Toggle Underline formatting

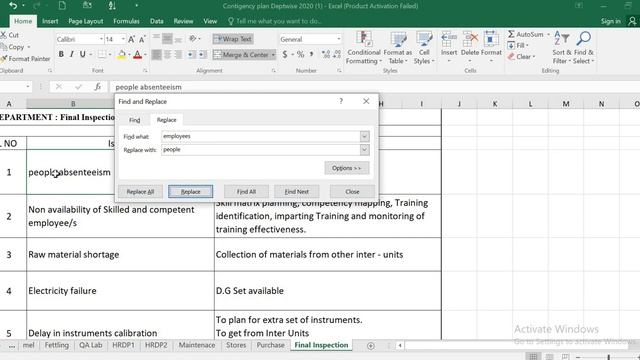click(x=82, y=54)
